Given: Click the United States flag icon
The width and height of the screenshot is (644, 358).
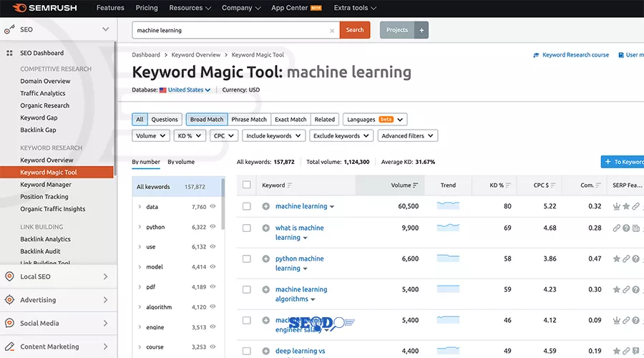Looking at the screenshot, I should (x=162, y=90).
